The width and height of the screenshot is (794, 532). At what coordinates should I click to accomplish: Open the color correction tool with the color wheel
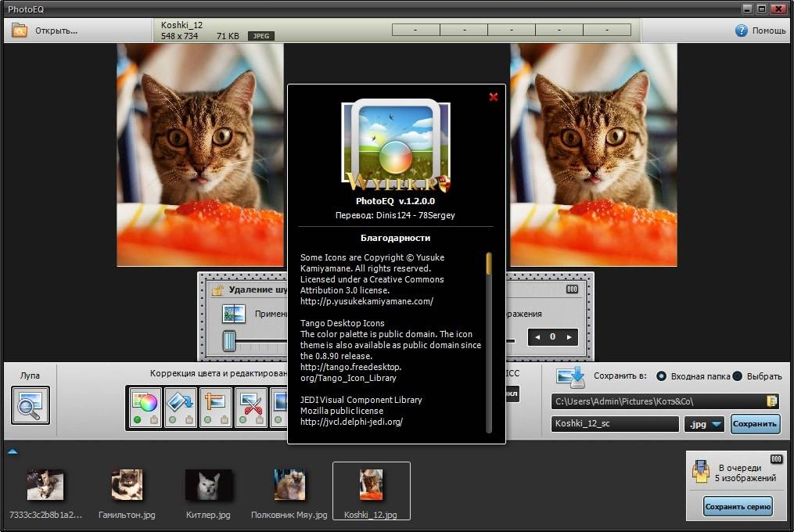(x=146, y=402)
